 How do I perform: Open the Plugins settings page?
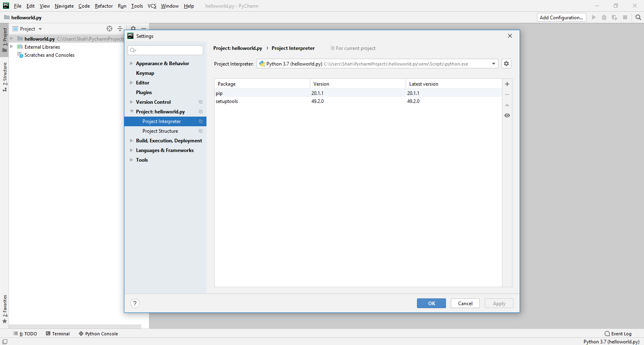pos(144,92)
